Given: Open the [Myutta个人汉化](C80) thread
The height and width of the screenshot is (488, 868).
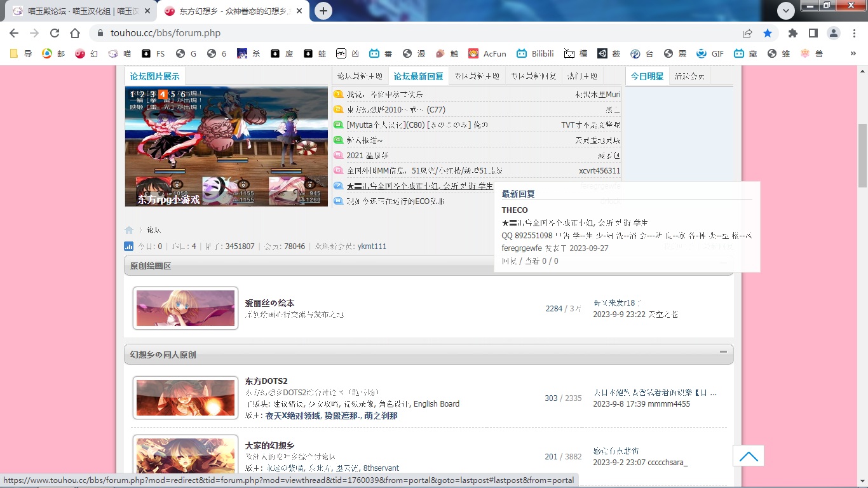Looking at the screenshot, I should [x=417, y=125].
